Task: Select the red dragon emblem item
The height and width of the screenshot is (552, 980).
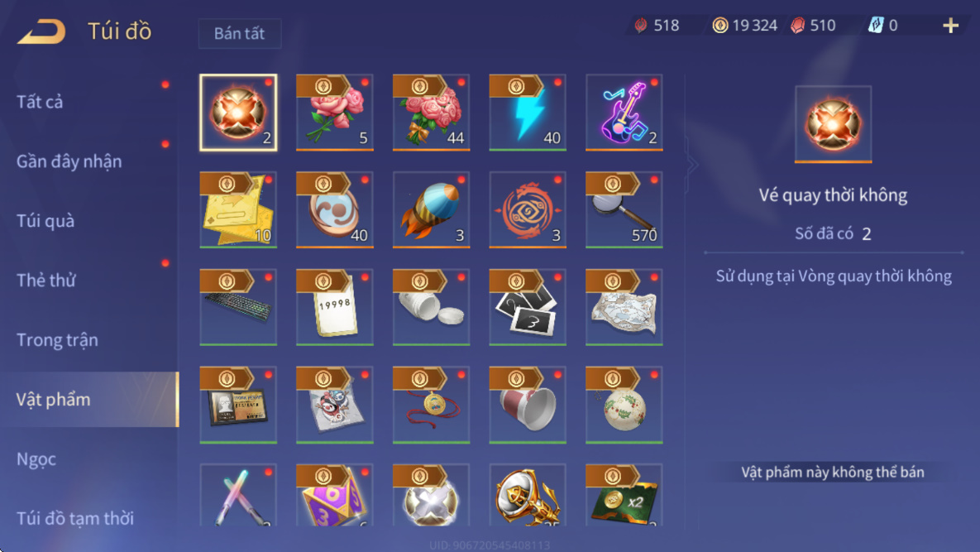Action: (528, 210)
